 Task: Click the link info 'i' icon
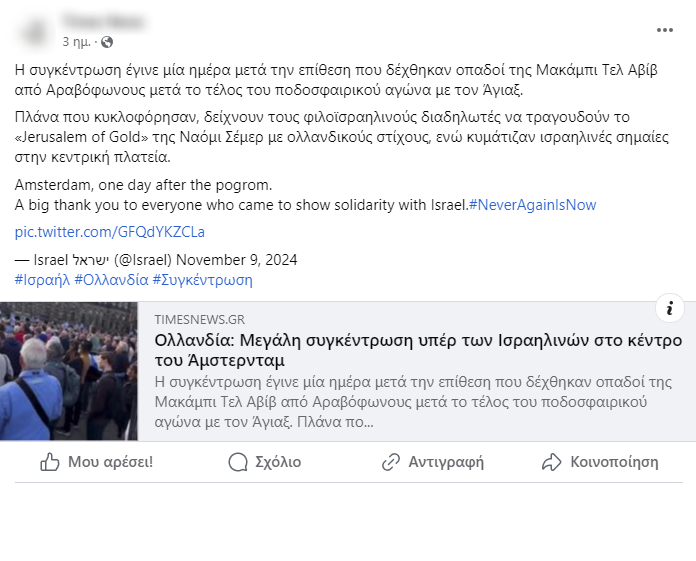(669, 308)
